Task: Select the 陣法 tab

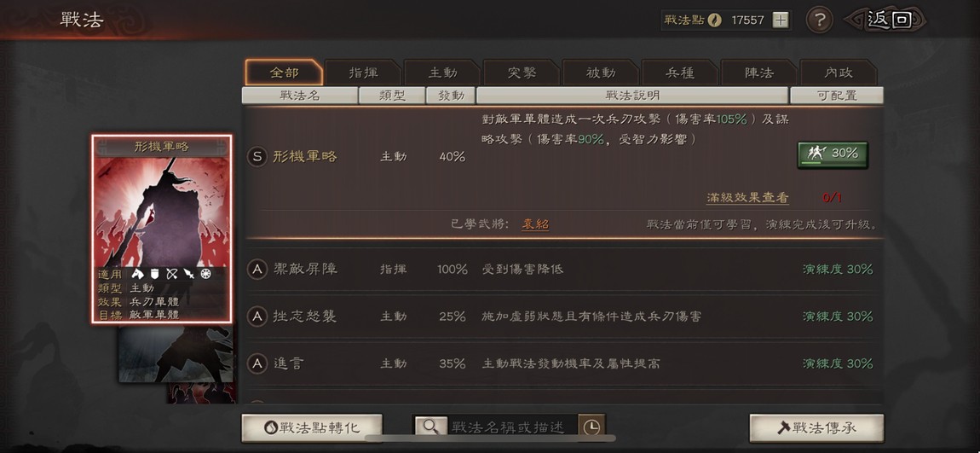Action: [758, 73]
